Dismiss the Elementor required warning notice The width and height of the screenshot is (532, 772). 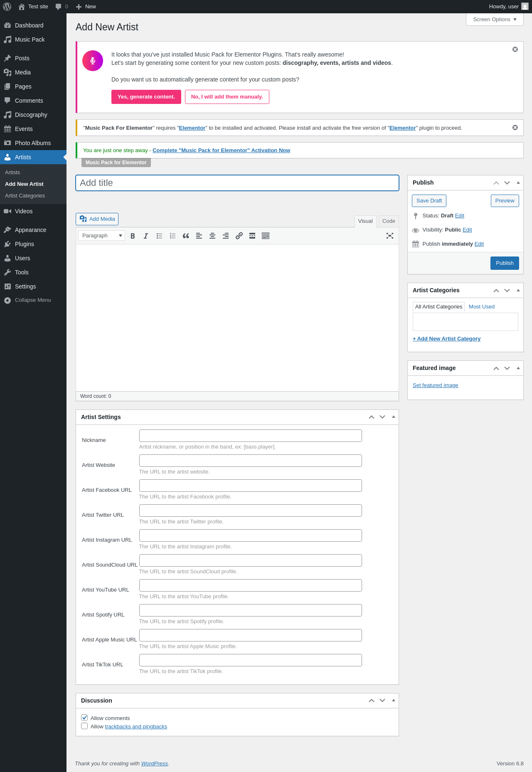(515, 128)
